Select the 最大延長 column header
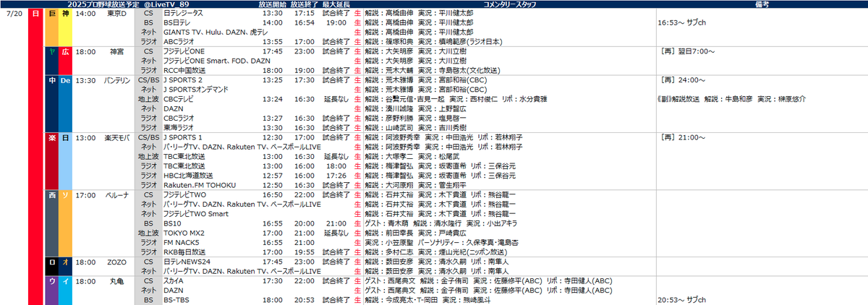The height and width of the screenshot is (305, 868). pos(337,4)
